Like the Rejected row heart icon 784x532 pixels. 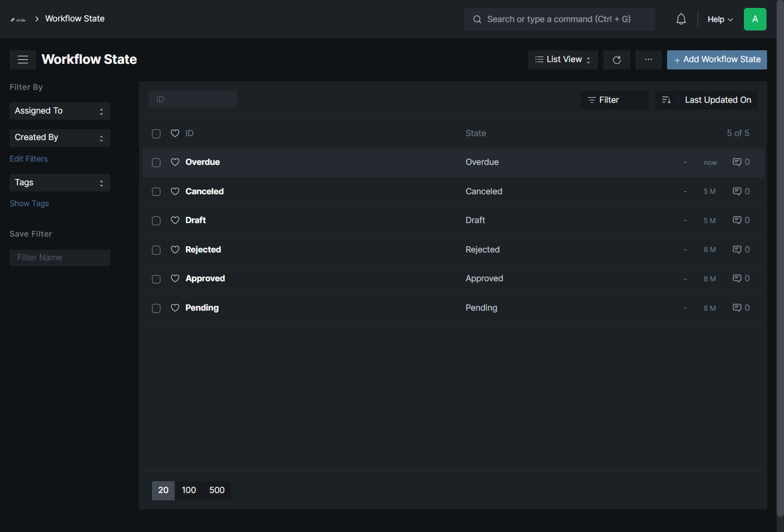(175, 250)
